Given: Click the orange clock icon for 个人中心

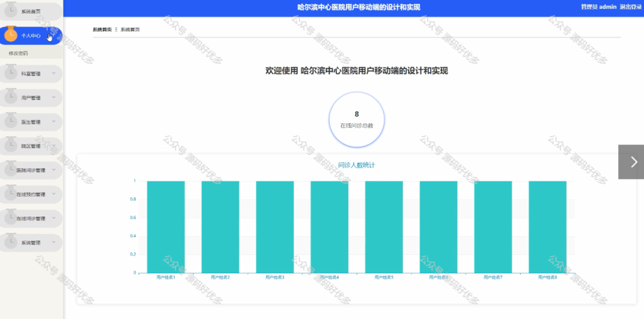Looking at the screenshot, I should pos(11,35).
